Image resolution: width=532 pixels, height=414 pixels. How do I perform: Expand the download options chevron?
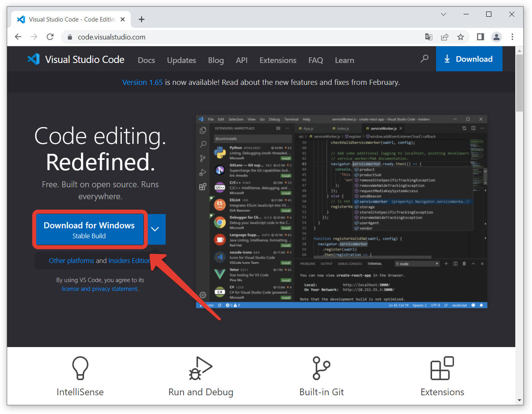point(155,229)
